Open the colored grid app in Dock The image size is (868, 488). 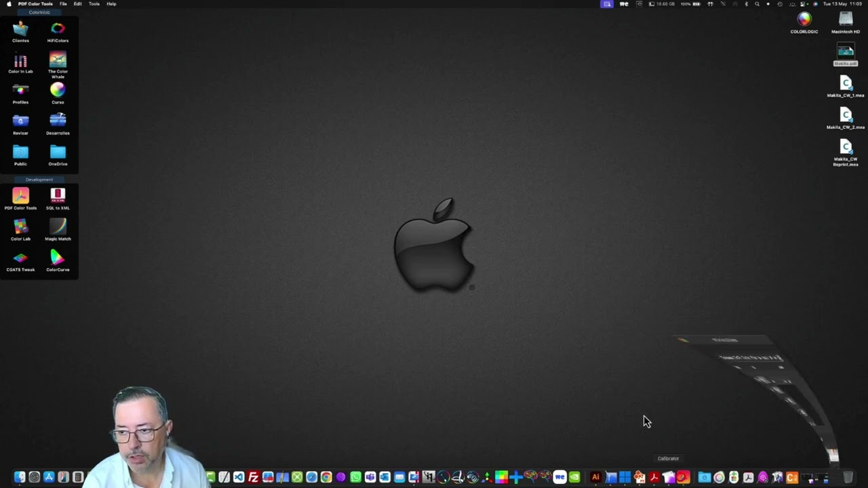click(x=501, y=477)
